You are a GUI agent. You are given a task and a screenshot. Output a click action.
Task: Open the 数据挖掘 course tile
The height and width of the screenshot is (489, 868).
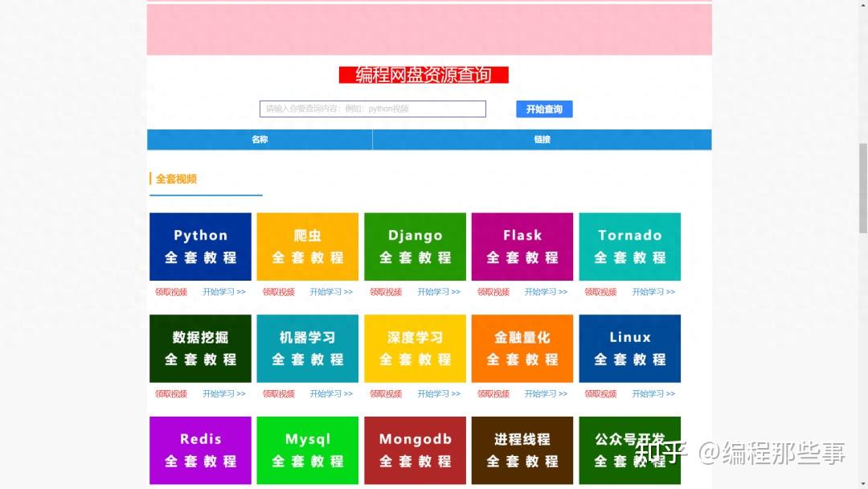200,348
